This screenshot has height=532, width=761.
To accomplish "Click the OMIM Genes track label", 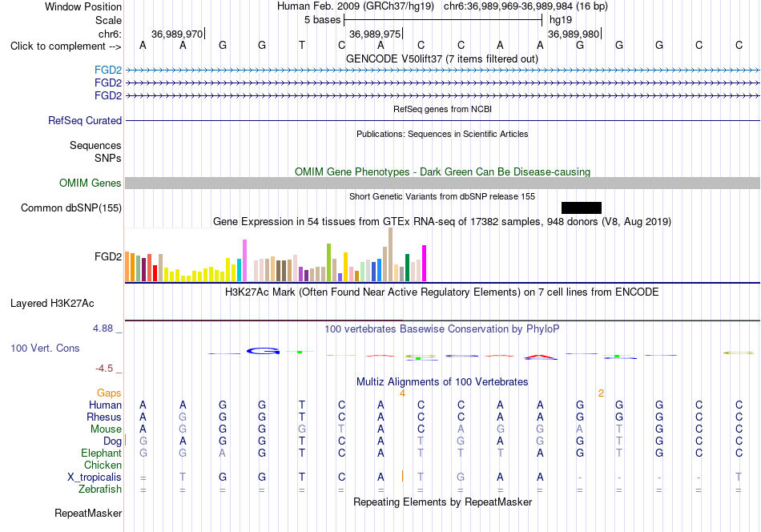I will pos(90,183).
